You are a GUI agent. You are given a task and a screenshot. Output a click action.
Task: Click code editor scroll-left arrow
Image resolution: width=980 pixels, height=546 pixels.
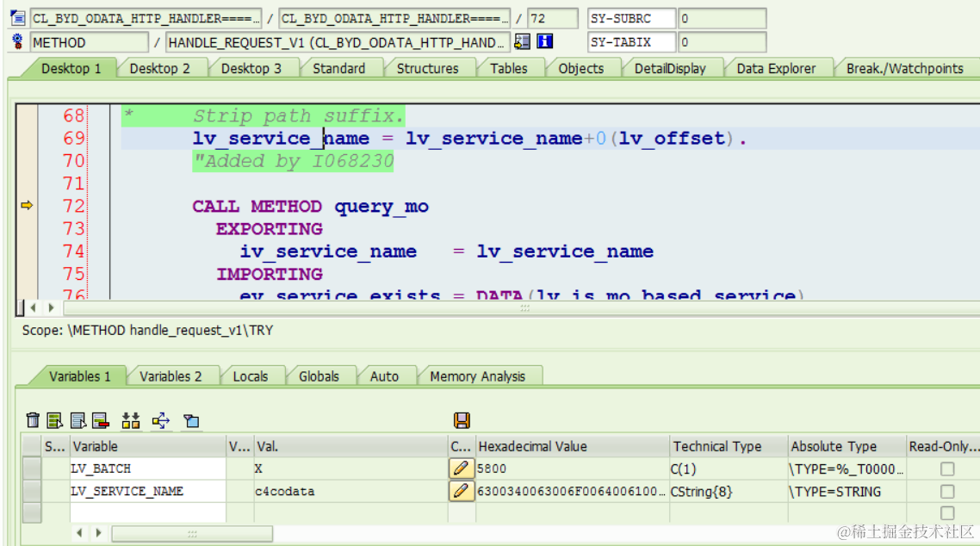(33, 307)
